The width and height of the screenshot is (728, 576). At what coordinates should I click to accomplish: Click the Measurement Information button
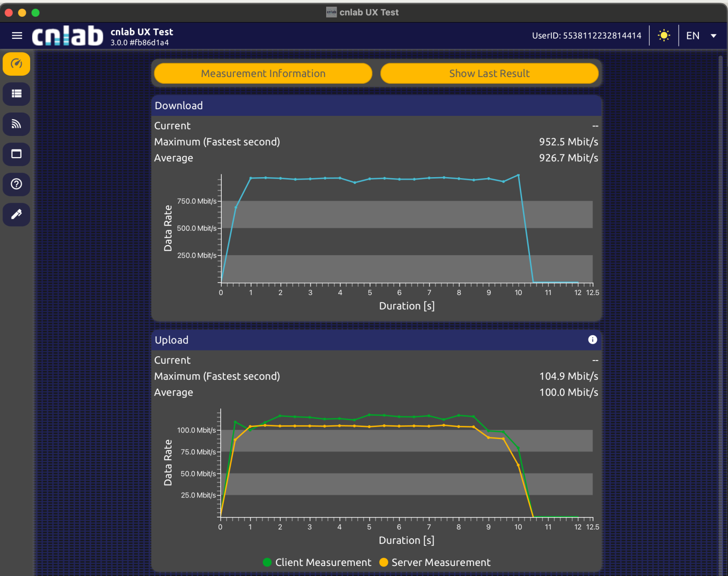[x=263, y=74]
